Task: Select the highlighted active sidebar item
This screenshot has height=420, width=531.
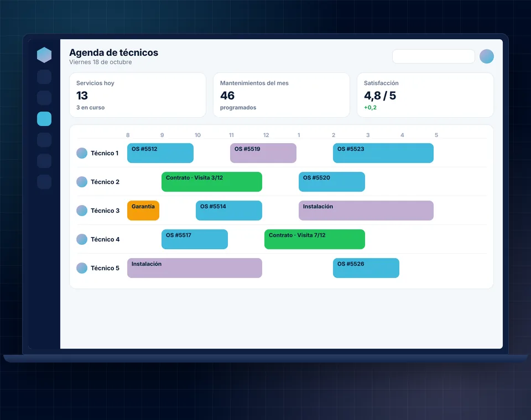Action: [x=44, y=119]
